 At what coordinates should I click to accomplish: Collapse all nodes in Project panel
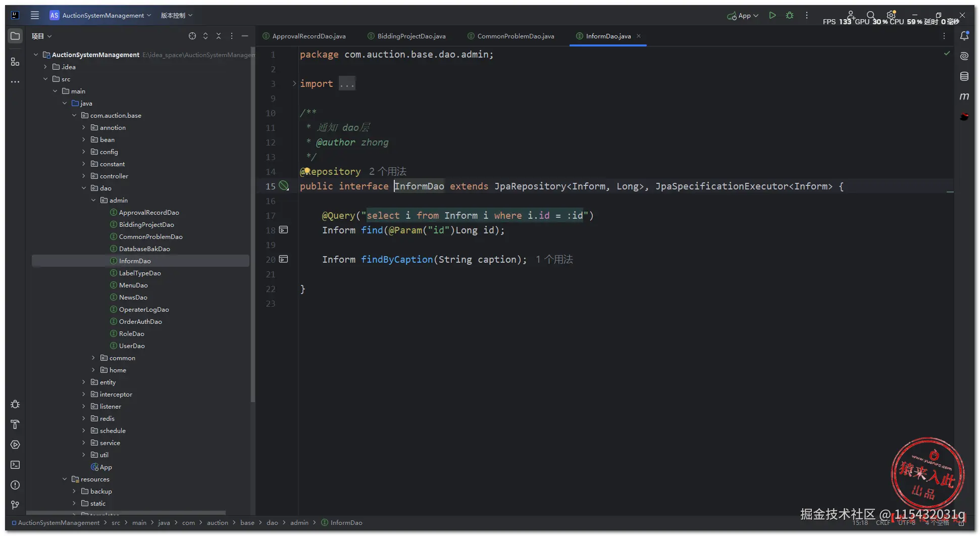pyautogui.click(x=219, y=36)
